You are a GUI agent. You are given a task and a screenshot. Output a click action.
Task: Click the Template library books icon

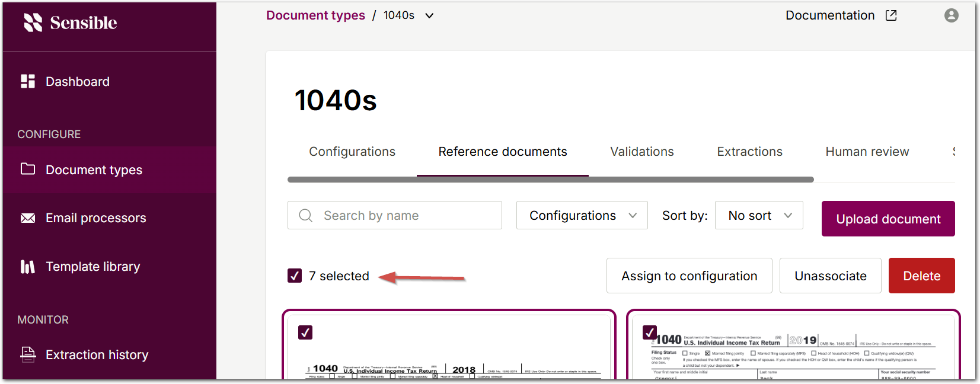(x=28, y=267)
